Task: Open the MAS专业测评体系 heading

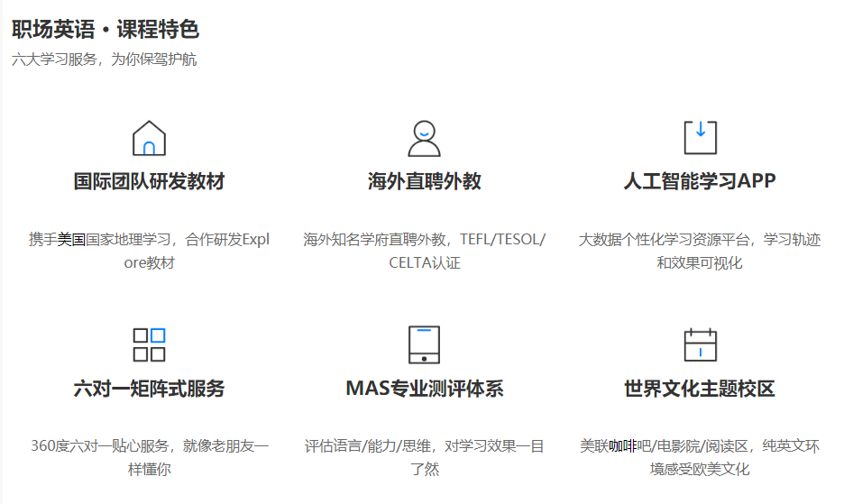Action: coord(424,389)
